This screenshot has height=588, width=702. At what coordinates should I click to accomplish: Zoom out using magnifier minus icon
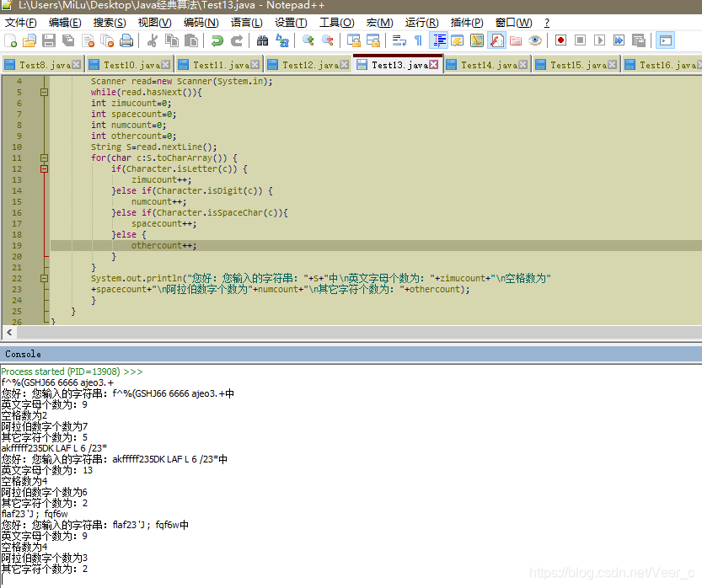click(328, 40)
